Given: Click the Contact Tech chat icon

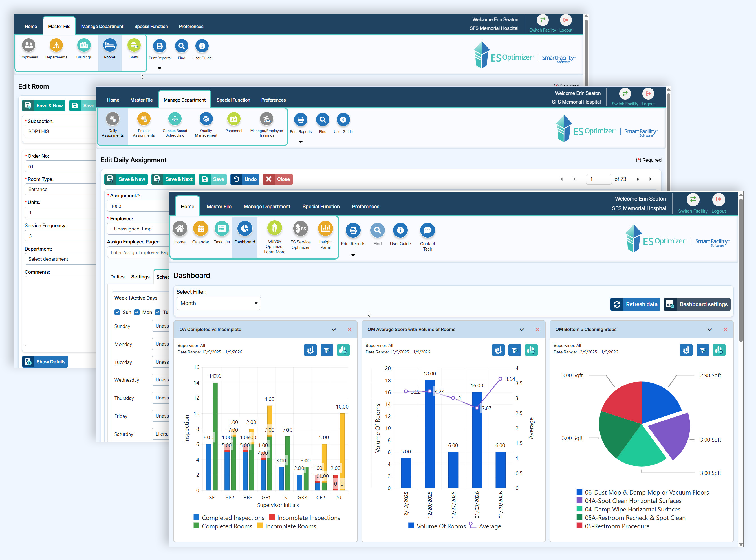Looking at the screenshot, I should (x=427, y=230).
